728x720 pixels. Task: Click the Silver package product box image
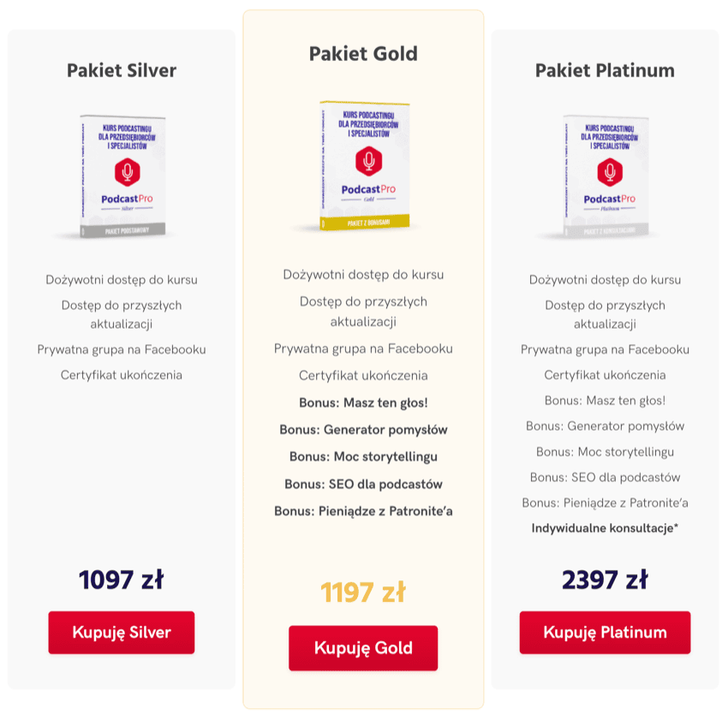122,176
